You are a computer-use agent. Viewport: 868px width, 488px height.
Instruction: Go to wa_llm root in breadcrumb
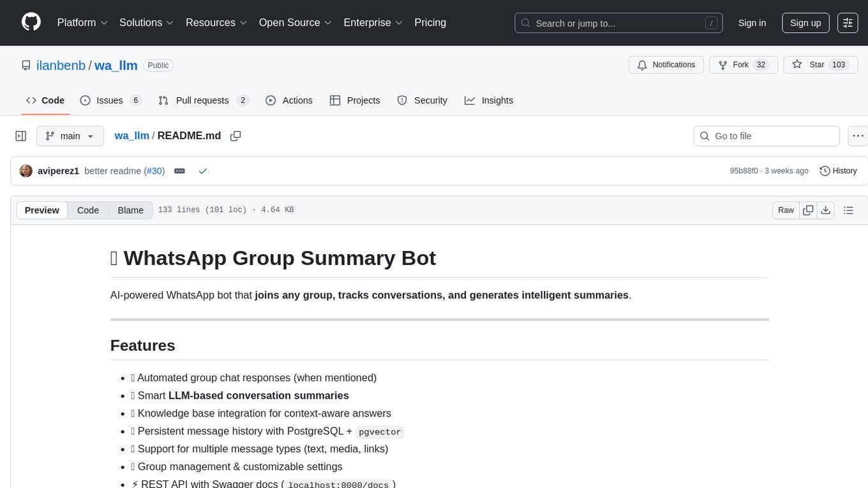(131, 135)
